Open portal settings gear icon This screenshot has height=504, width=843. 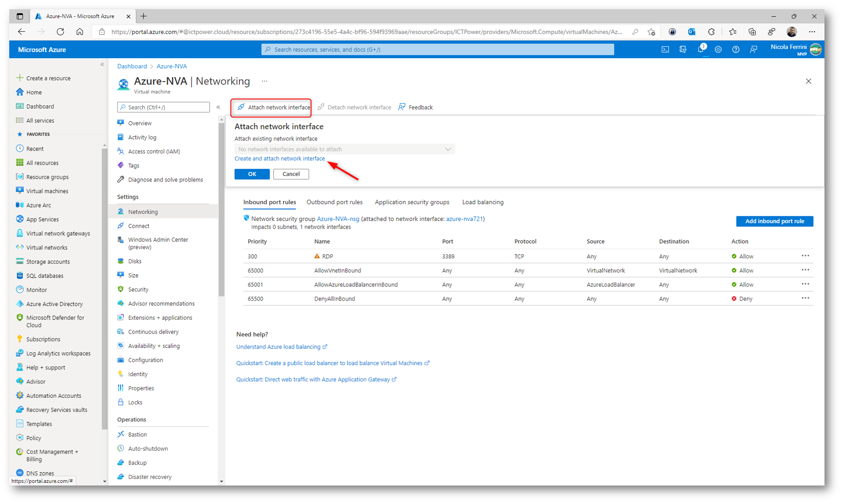coord(718,50)
